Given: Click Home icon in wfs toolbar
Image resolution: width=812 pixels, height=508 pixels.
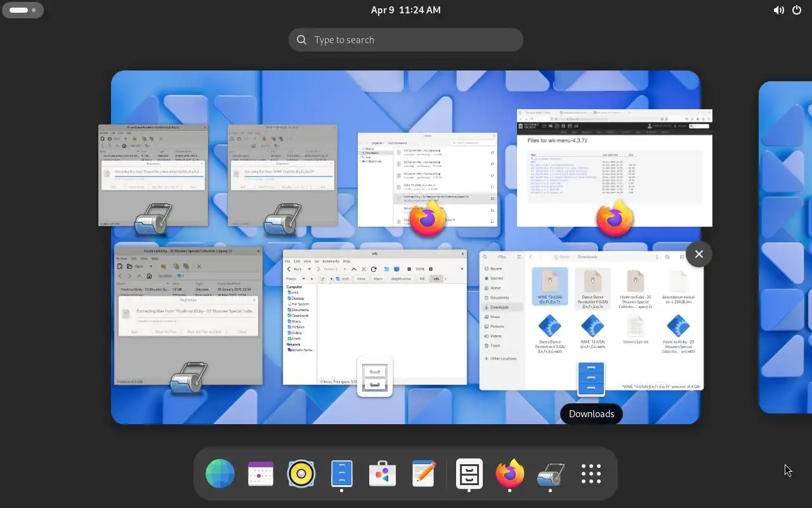Looking at the screenshot, I should (386, 269).
